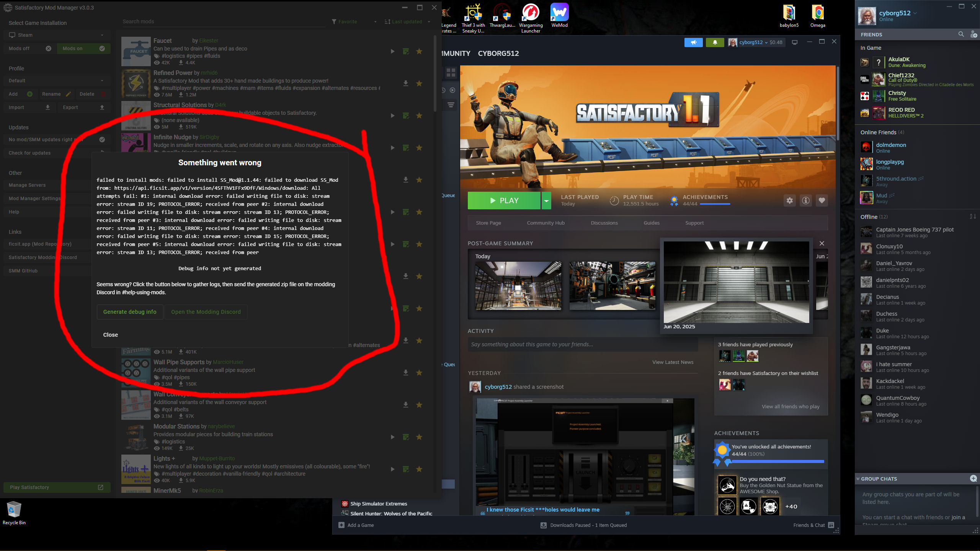The height and width of the screenshot is (551, 980).
Task: Enable Mods on toggle in Mod Manager
Action: (83, 49)
